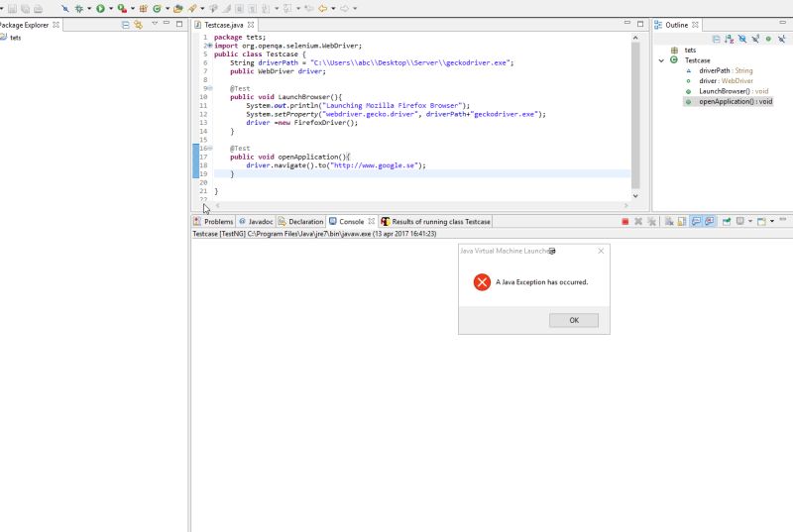Open New Console View dropdown

click(x=772, y=221)
